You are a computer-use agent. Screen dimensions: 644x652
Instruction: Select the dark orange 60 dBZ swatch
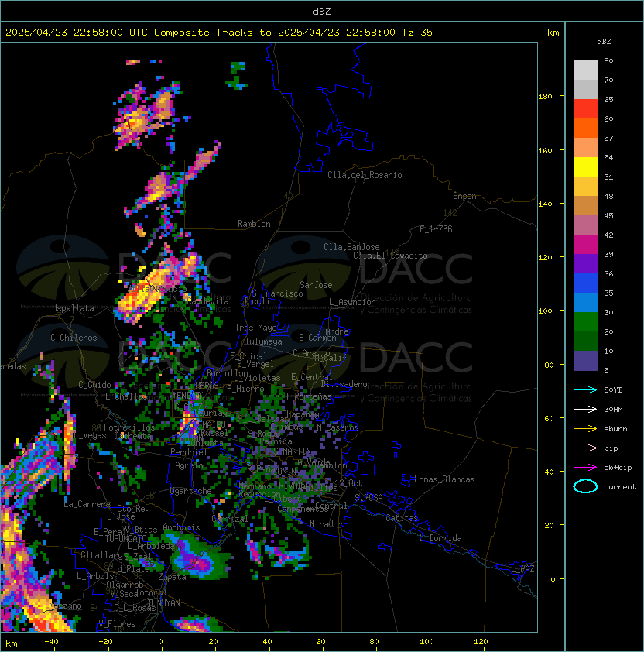pyautogui.click(x=585, y=128)
